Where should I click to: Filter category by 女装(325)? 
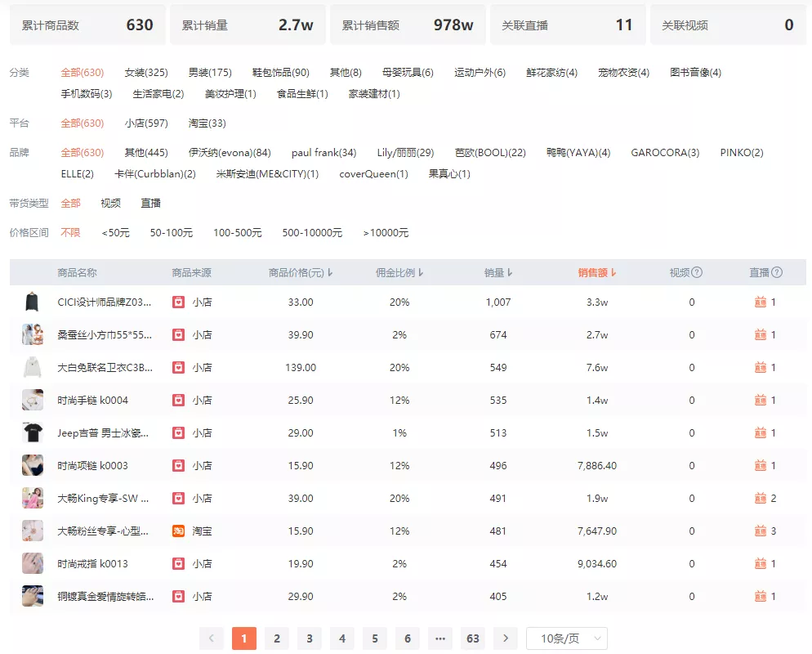point(146,73)
